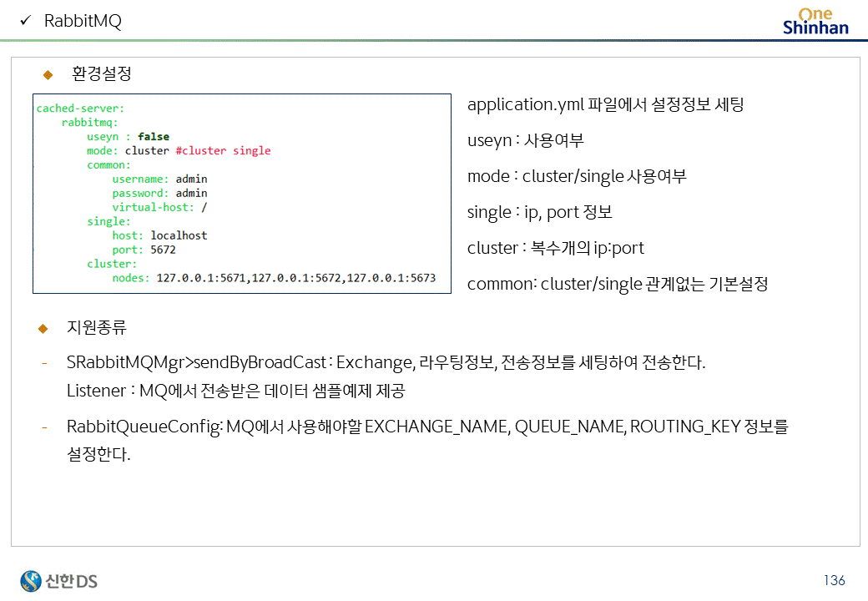Click the 'common:' code line
Image resolution: width=868 pixels, height=601 pixels.
click(108, 165)
